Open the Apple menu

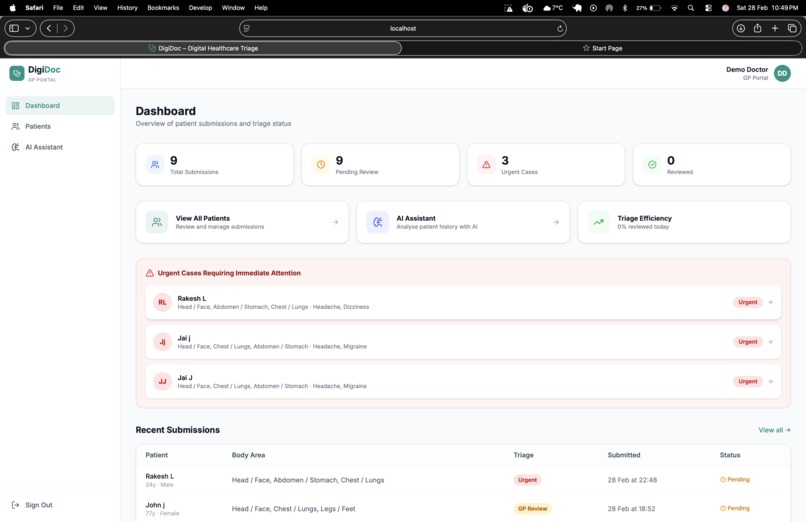pos(12,8)
